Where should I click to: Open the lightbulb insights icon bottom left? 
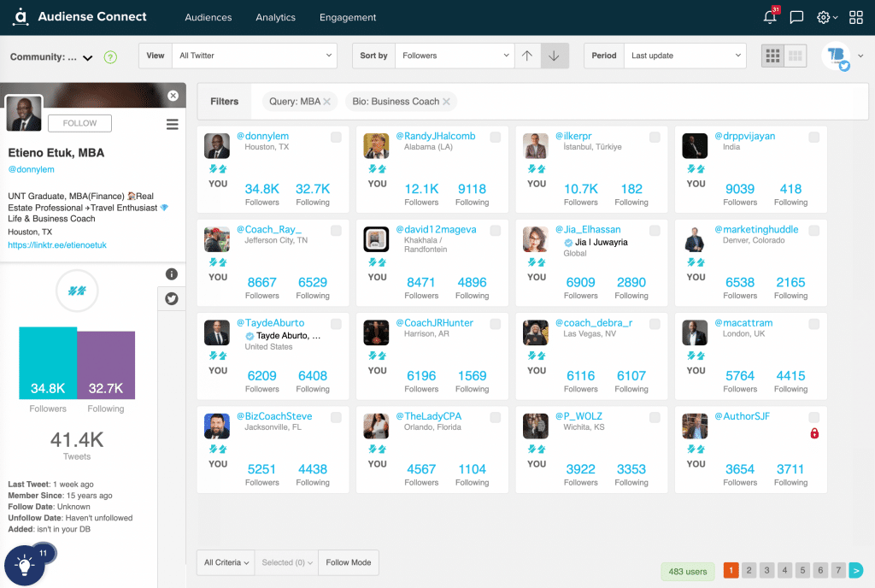(24, 566)
